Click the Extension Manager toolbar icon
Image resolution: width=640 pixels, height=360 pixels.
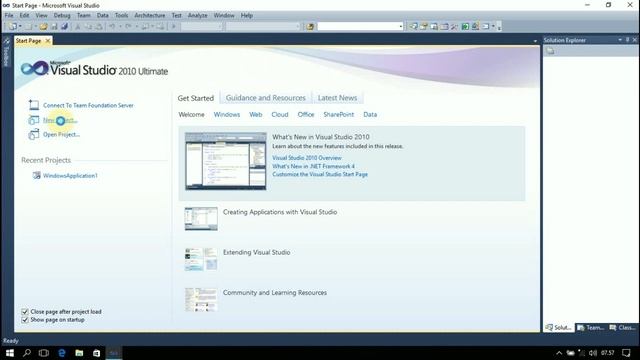[x=476, y=27]
